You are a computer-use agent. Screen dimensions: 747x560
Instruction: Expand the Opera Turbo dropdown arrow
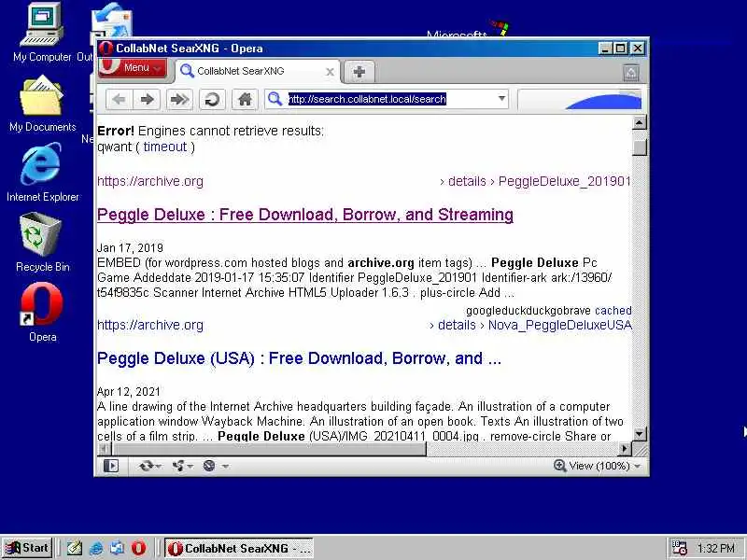coord(225,466)
